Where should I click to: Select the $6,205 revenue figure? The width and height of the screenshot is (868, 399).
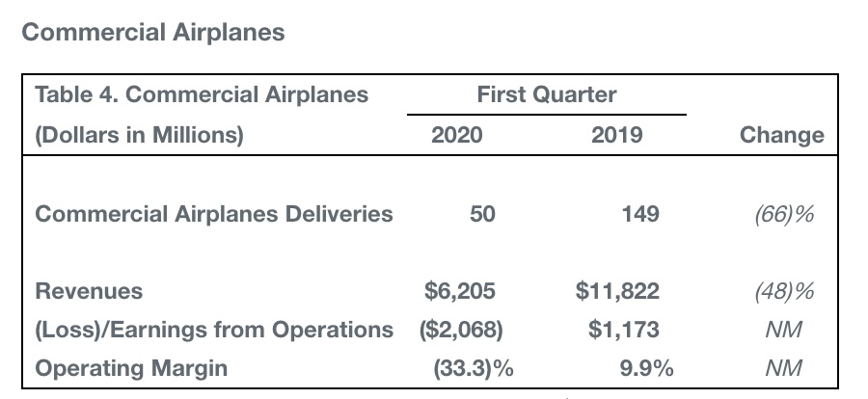point(460,290)
